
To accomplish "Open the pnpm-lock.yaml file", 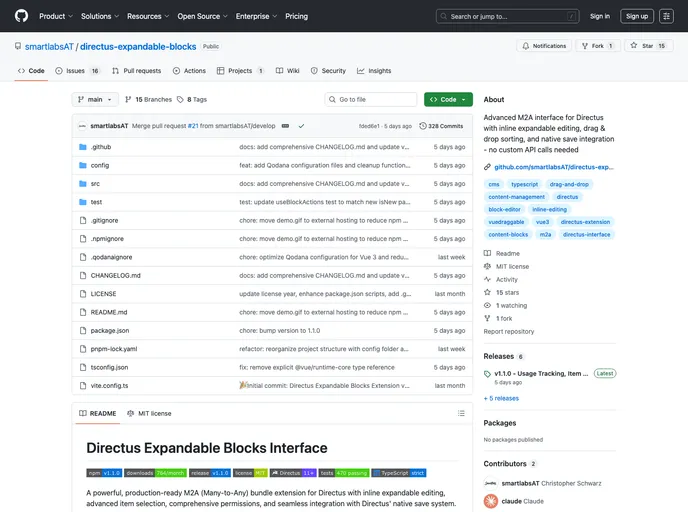I will 114,349.
